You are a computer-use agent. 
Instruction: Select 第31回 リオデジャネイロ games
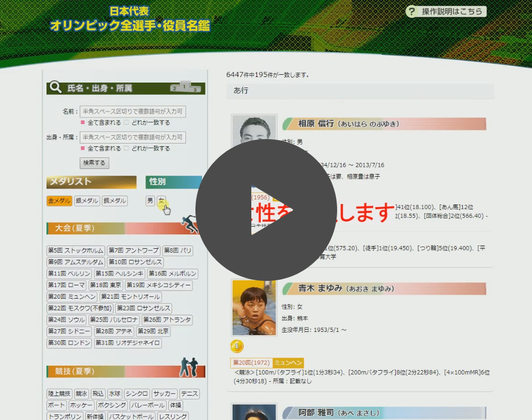(x=127, y=343)
